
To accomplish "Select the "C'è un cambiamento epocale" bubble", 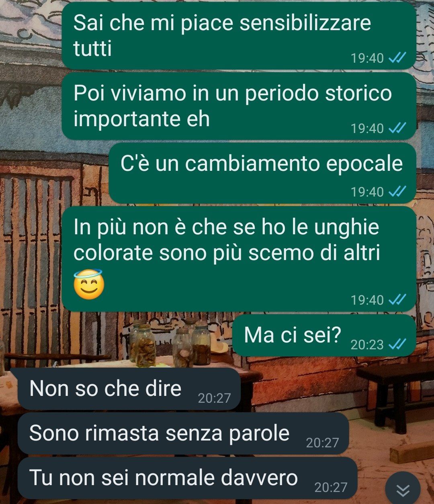I will point(262,173).
